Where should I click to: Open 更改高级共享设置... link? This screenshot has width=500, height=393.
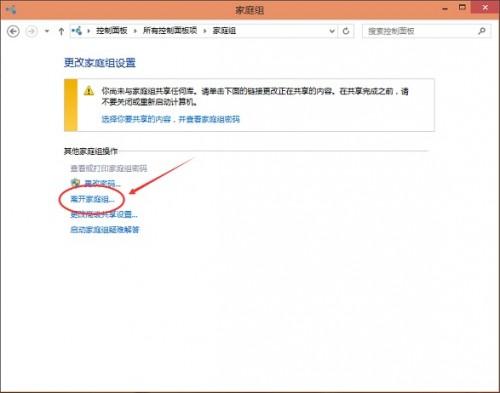pos(104,214)
